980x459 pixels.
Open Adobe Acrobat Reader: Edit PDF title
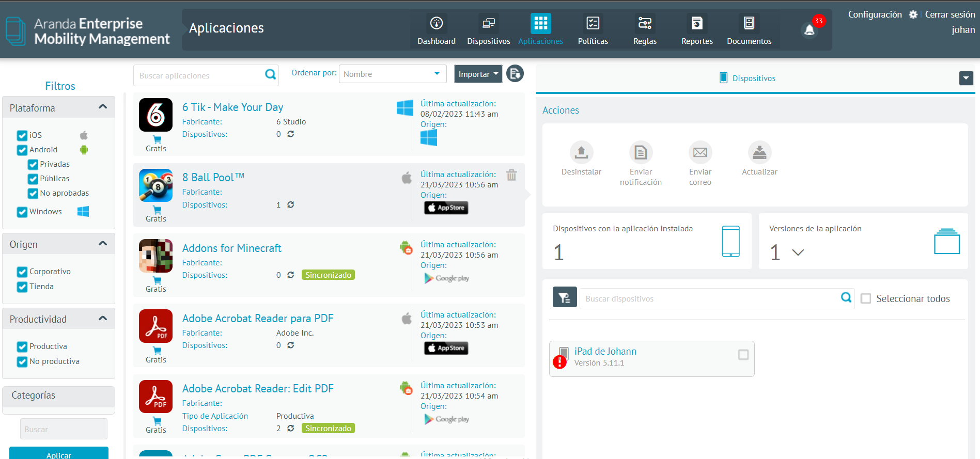tap(258, 388)
